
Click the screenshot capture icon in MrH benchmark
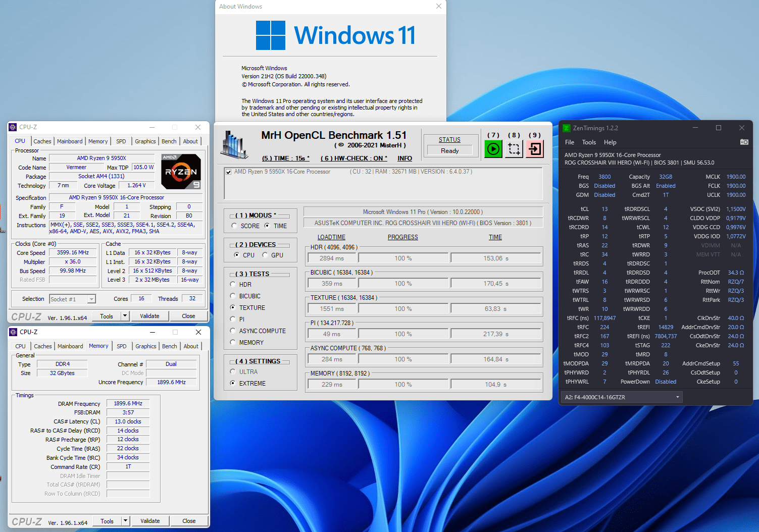click(x=514, y=149)
